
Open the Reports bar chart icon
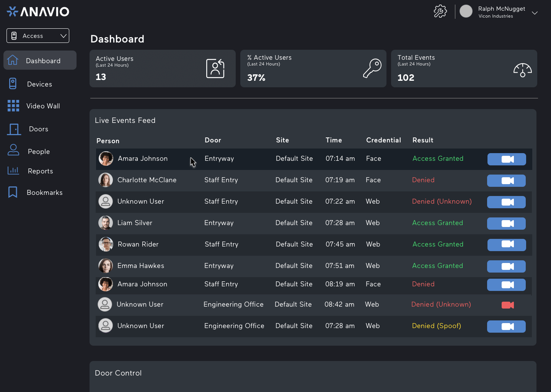[13, 171]
